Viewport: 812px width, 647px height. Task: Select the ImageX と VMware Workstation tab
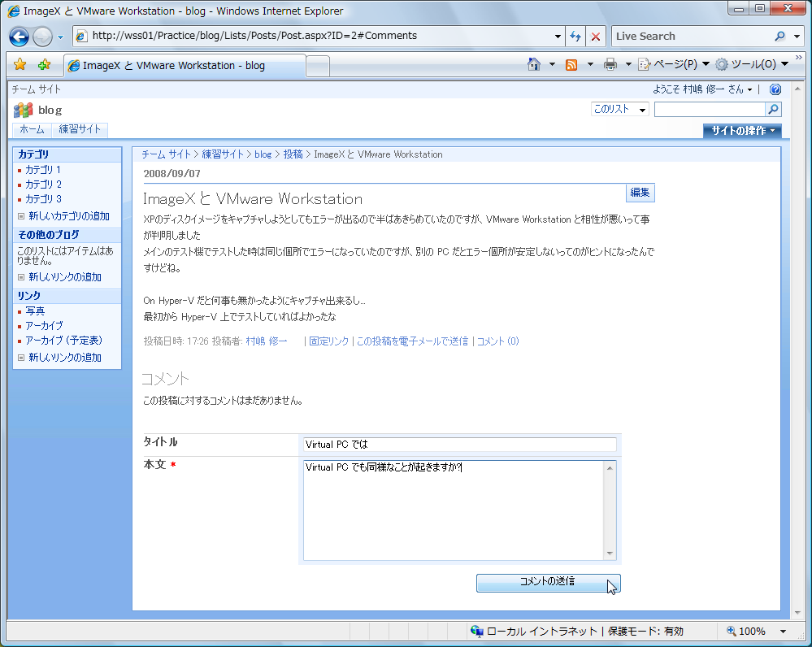[x=185, y=66]
